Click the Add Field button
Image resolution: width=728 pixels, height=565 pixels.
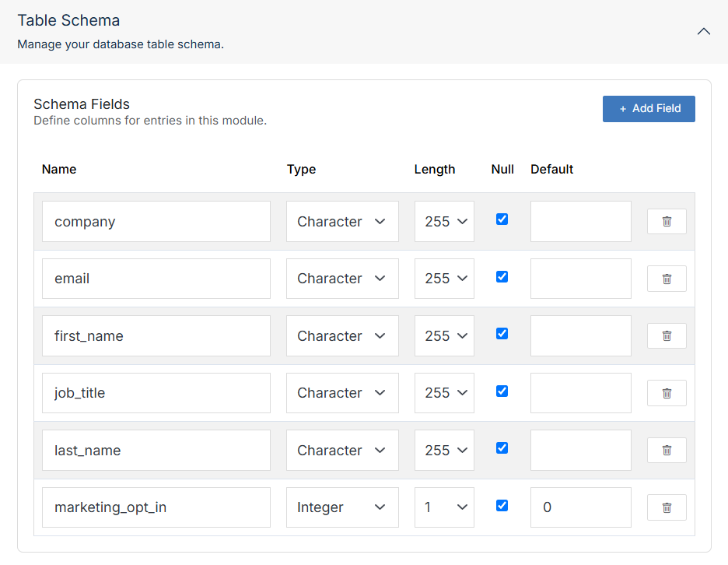(649, 109)
